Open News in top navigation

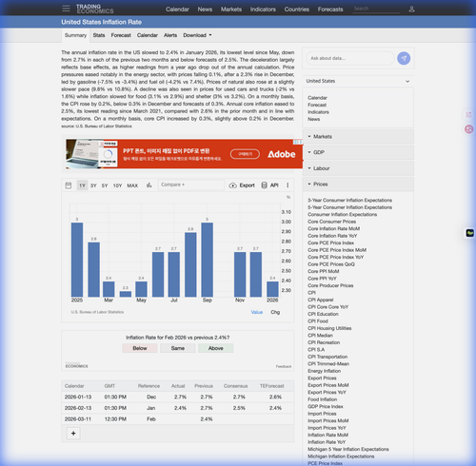point(205,10)
